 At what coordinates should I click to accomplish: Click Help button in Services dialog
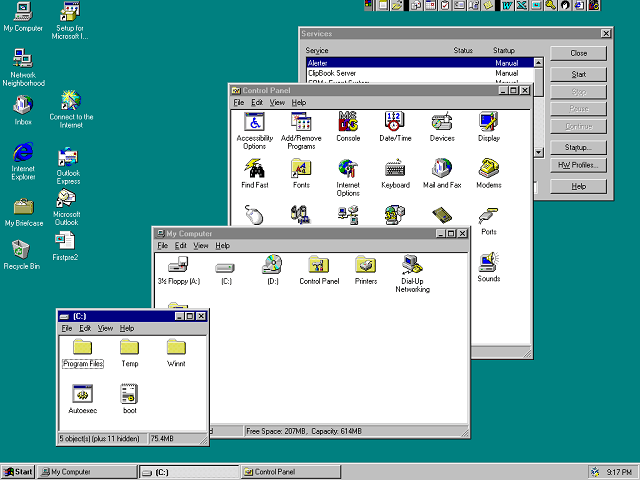click(x=578, y=187)
